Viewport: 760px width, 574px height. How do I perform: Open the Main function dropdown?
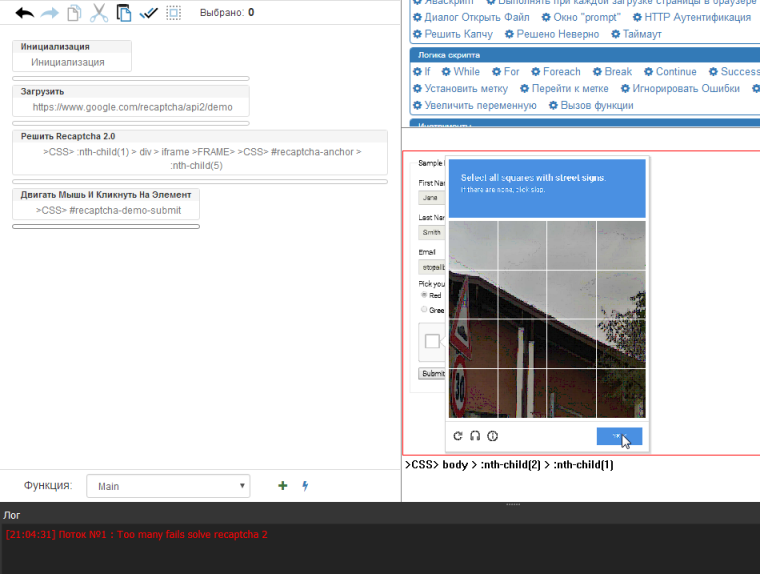tap(168, 486)
